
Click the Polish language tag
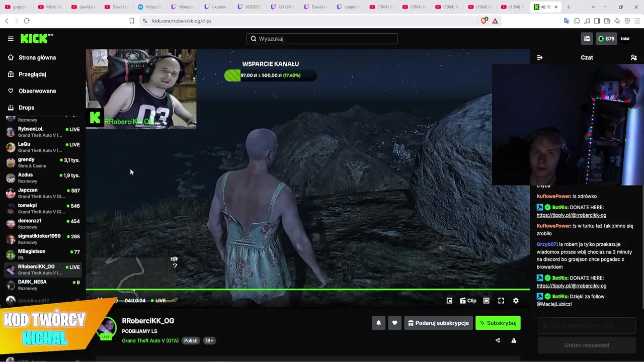click(191, 340)
